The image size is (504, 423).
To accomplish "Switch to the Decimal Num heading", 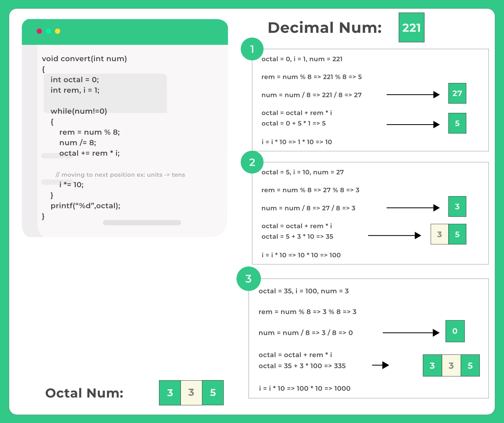I will 325,28.
